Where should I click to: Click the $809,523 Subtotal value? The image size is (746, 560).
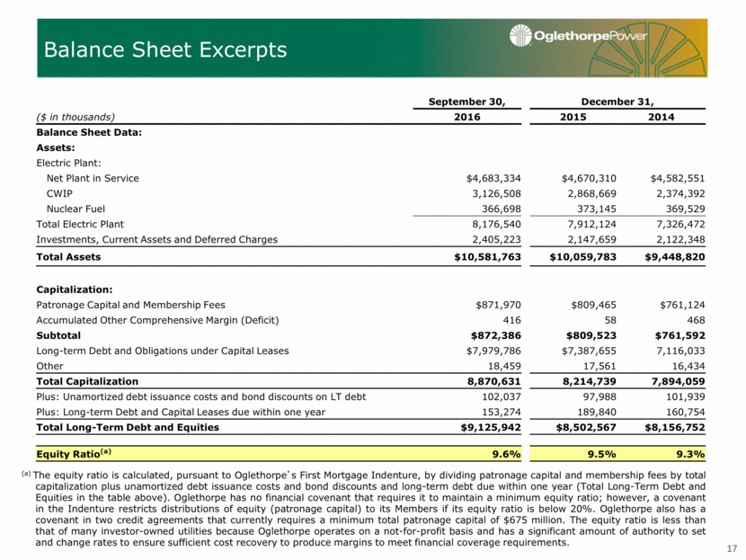pos(591,335)
